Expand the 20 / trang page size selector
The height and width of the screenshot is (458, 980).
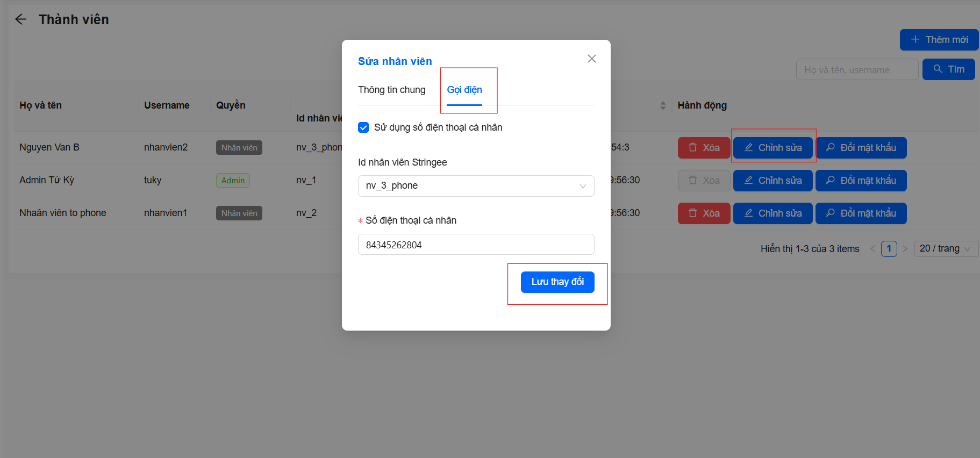pos(946,248)
